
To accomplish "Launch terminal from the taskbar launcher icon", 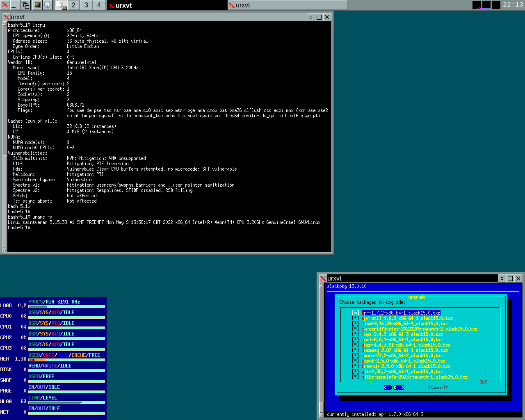I will pos(37,5).
